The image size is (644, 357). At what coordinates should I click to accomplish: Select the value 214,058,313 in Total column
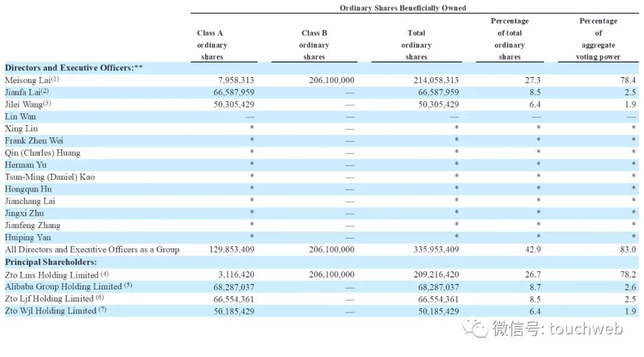(x=436, y=80)
